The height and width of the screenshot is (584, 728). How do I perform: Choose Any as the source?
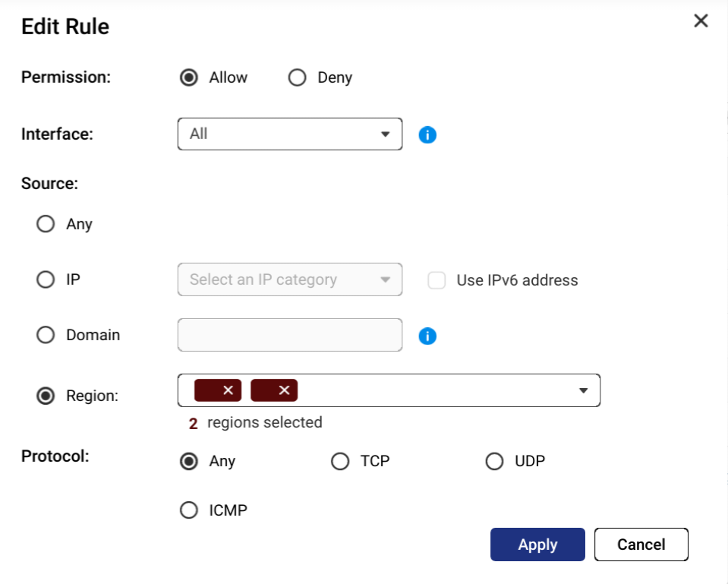46,224
